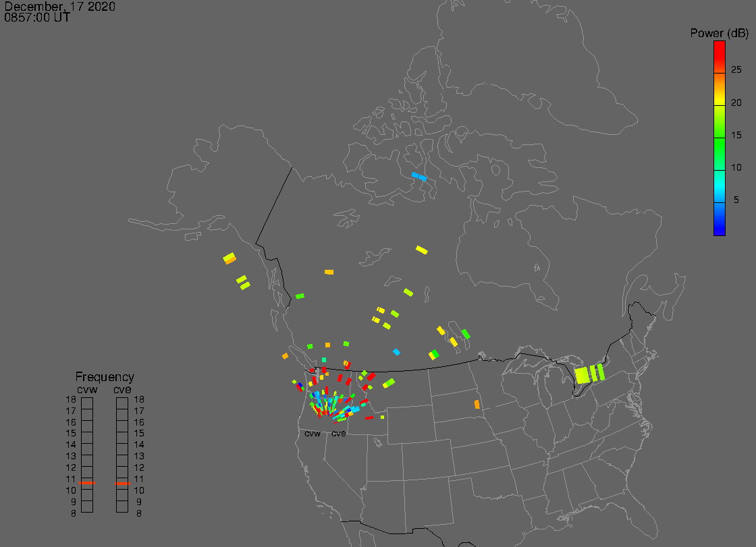Click the 15 tick label on the power scale
756x547 pixels.
736,135
